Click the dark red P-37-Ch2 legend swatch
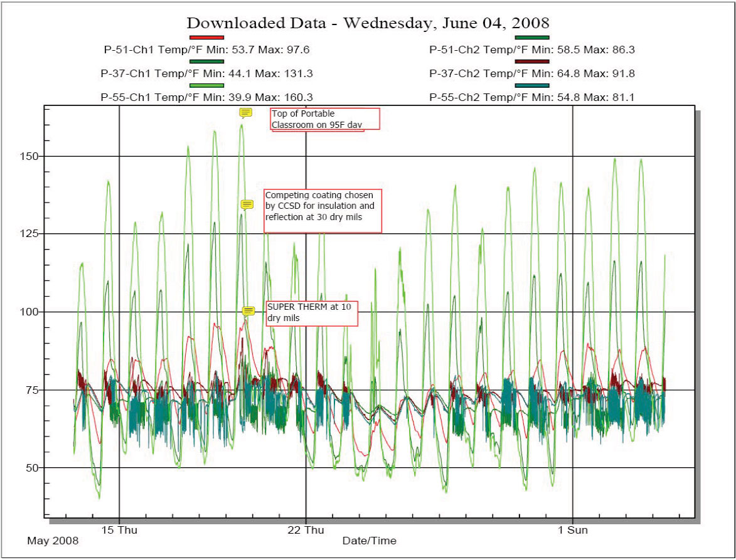This screenshot has width=736, height=560. coord(531,61)
